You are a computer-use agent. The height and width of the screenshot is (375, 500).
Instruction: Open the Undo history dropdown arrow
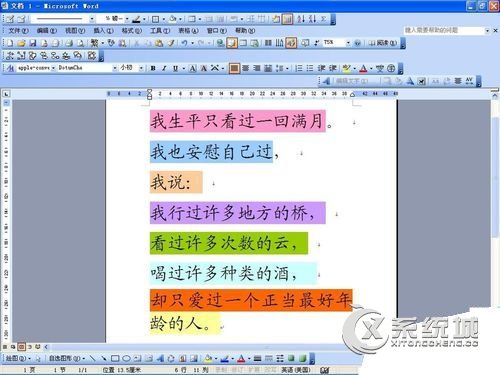coord(192,43)
